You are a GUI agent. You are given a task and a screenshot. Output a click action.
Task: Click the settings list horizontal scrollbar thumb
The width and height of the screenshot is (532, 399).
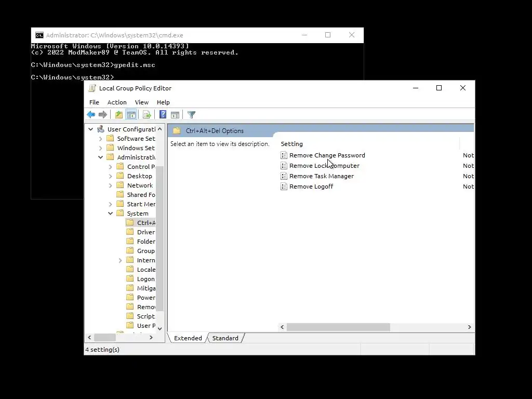point(338,327)
